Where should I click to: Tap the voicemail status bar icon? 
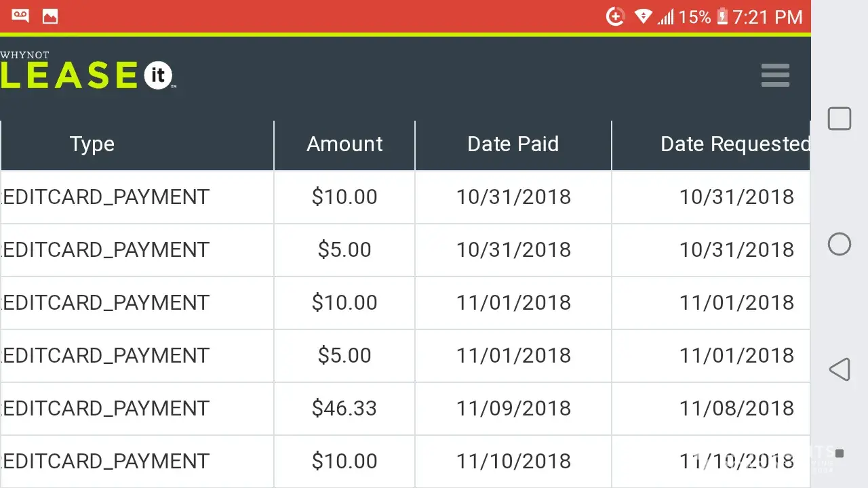(20, 16)
